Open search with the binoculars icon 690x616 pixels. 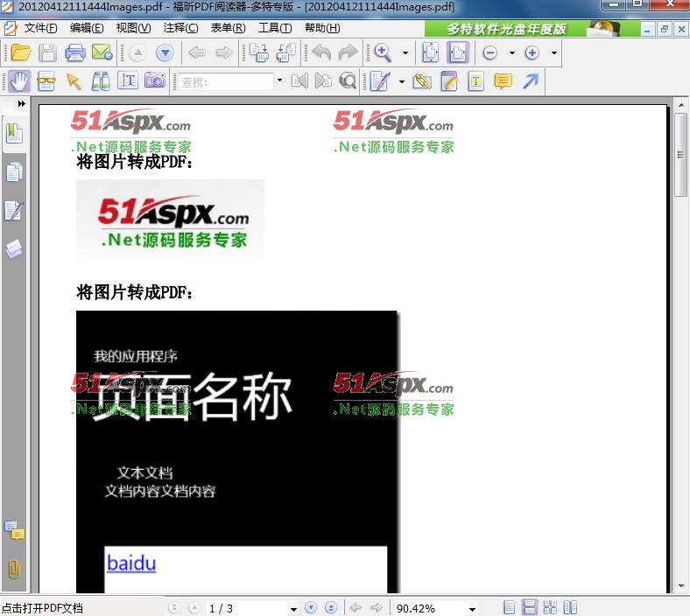tap(101, 81)
